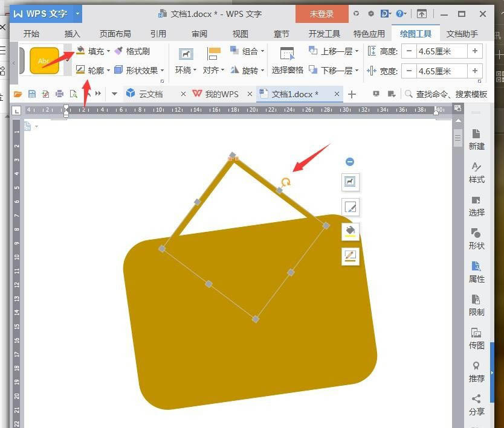Click the floating outline pen icon
Screen dimensions: 504x428
pyautogui.click(x=350, y=256)
